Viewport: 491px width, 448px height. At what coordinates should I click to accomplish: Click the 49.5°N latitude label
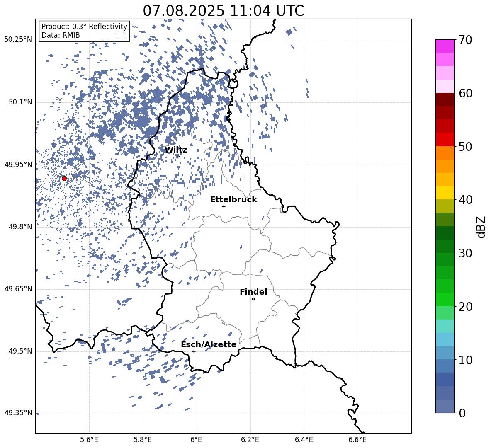20,351
